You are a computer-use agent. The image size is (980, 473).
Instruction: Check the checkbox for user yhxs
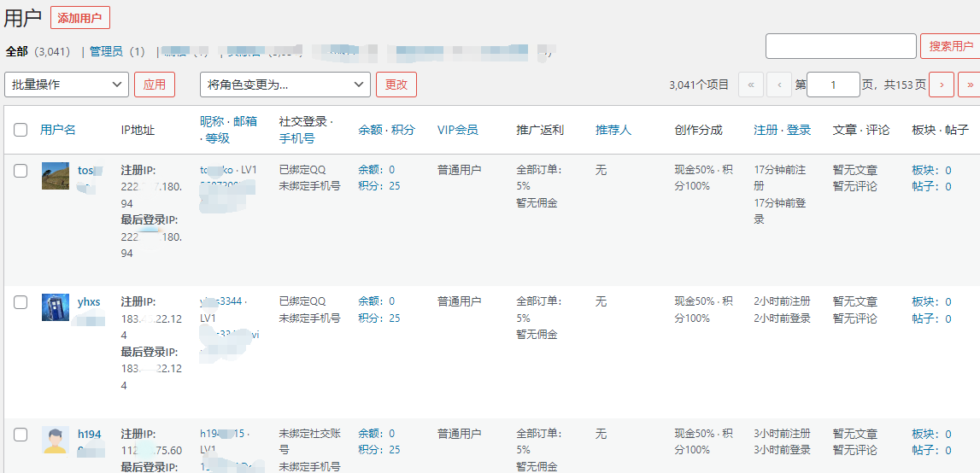coord(21,302)
